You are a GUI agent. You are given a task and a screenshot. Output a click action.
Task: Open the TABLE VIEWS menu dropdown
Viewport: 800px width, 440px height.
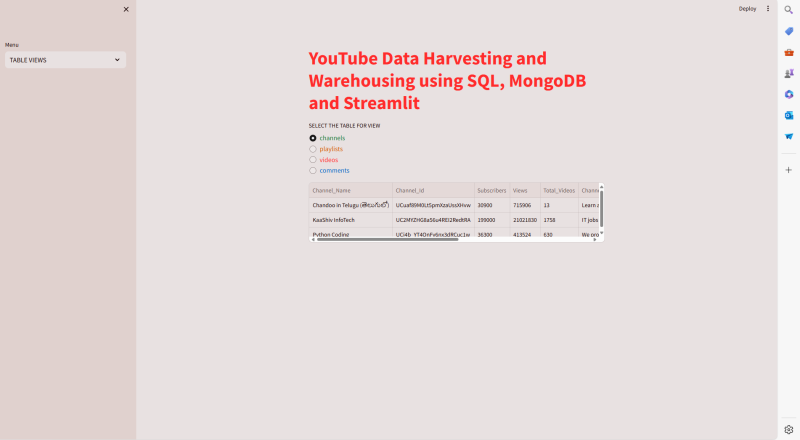pos(65,60)
